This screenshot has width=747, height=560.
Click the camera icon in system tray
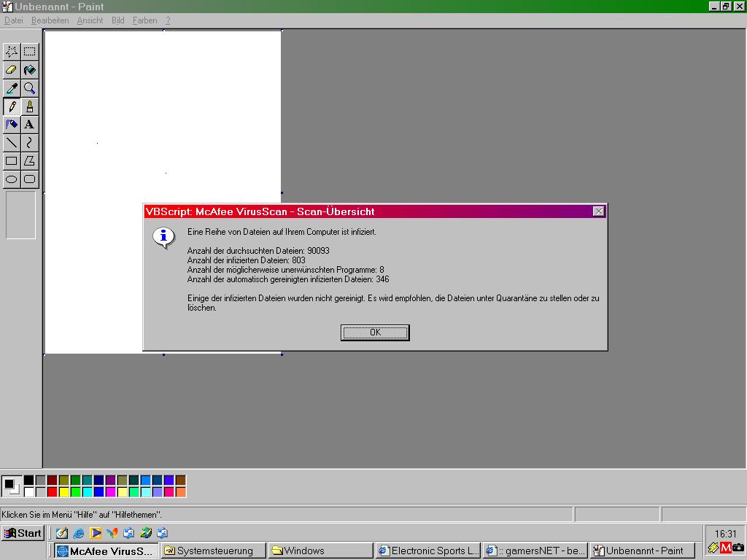[x=738, y=548]
